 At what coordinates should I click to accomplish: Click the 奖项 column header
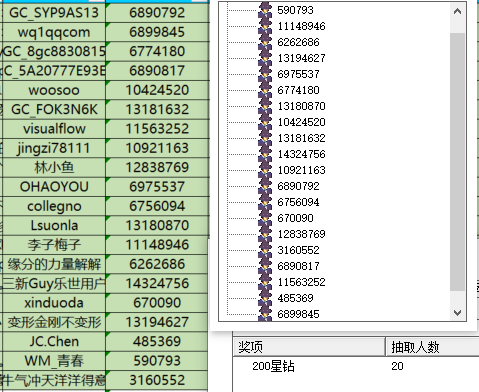(309, 347)
